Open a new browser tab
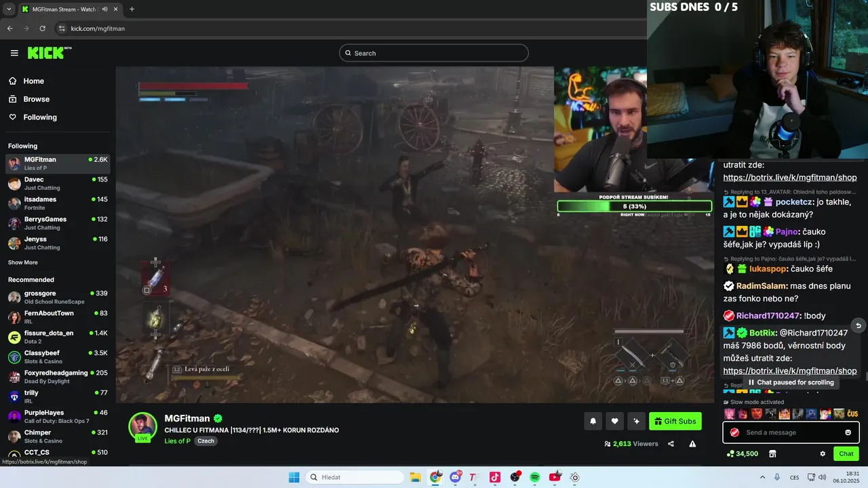 click(132, 9)
